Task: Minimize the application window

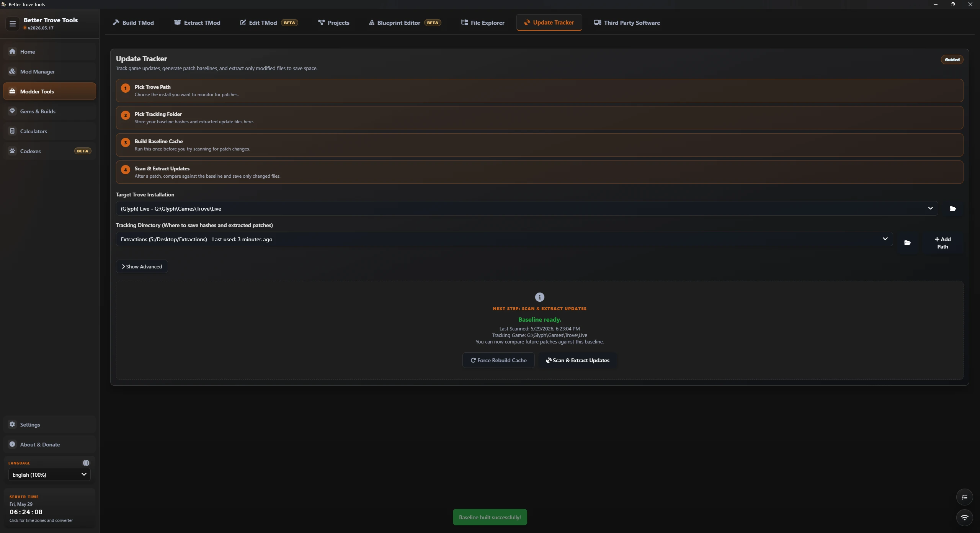Action: coord(935,4)
